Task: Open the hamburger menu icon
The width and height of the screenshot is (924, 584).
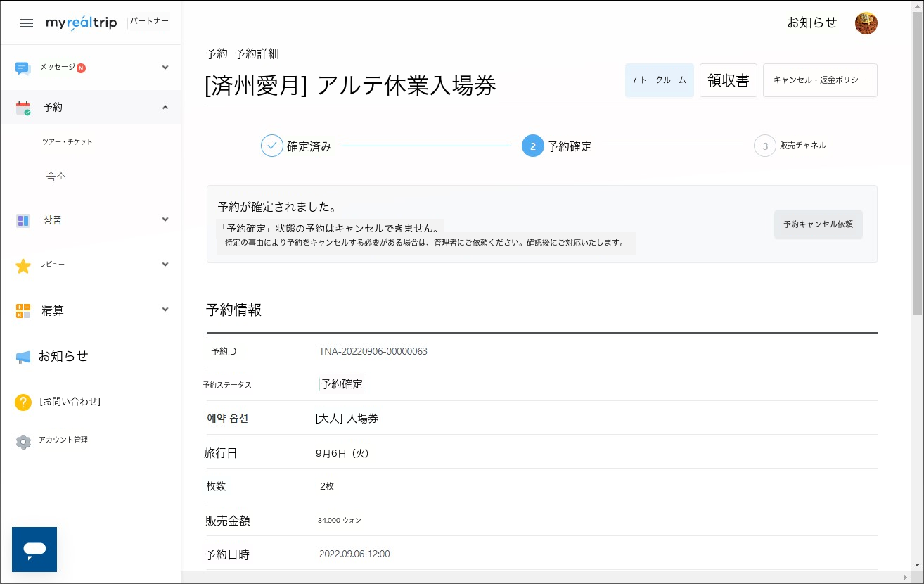Action: [x=27, y=23]
